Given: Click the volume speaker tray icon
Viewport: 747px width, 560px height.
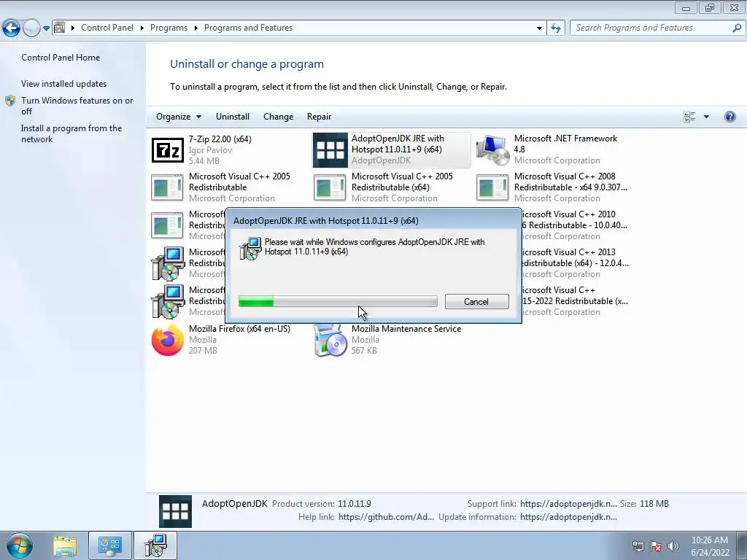Looking at the screenshot, I should [673, 545].
